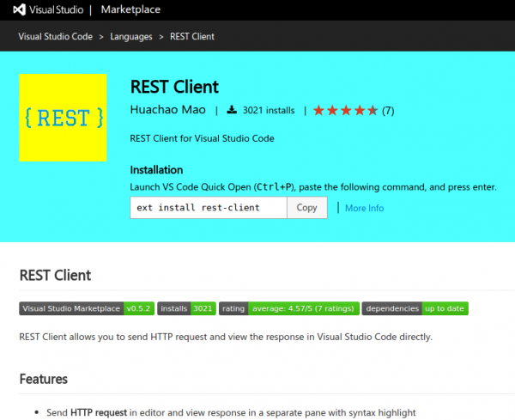Select the REST Client breadcrumb item
The image size is (515, 420).
point(191,36)
